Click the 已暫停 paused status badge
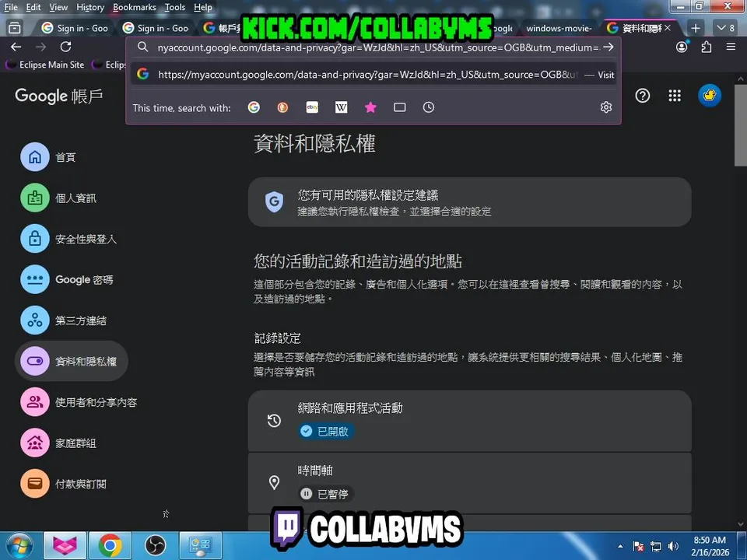Image resolution: width=747 pixels, height=560 pixels. pos(326,494)
